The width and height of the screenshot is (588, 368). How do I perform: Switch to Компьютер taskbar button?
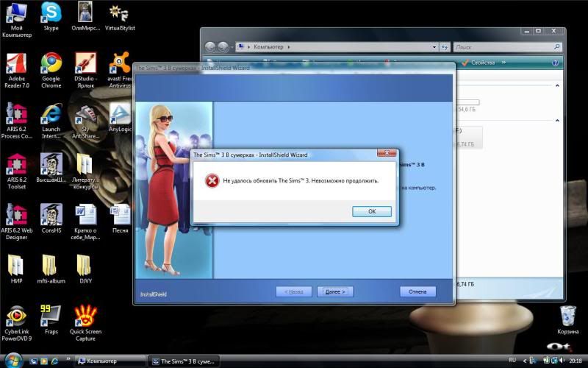110,361
